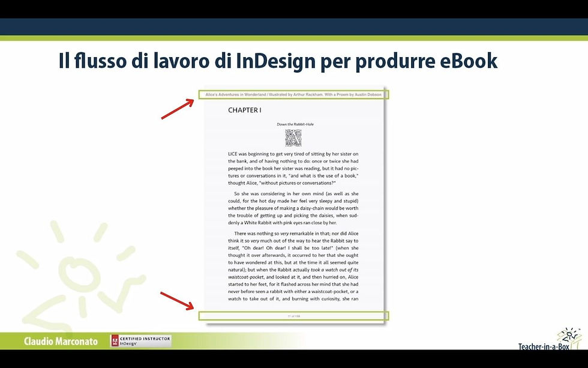
Task: Click the paragraph beginning 'LICE was beginning'
Action: 293,169
